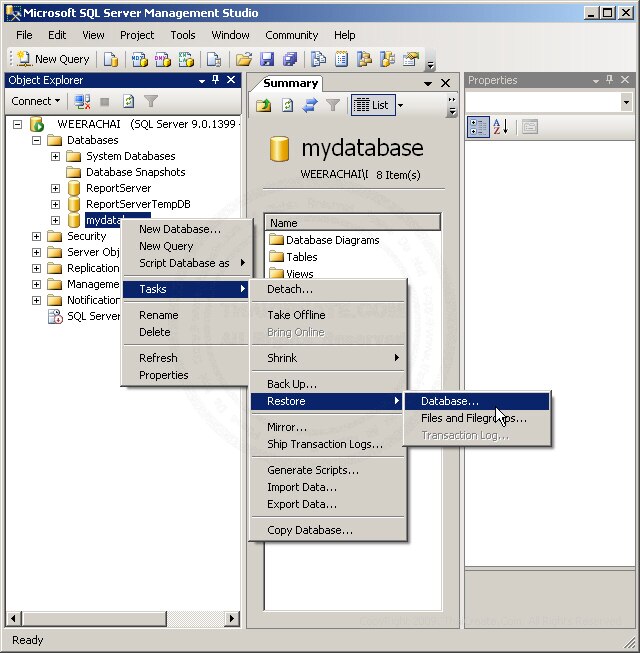Select Database Snapshots in the tree

click(x=135, y=172)
